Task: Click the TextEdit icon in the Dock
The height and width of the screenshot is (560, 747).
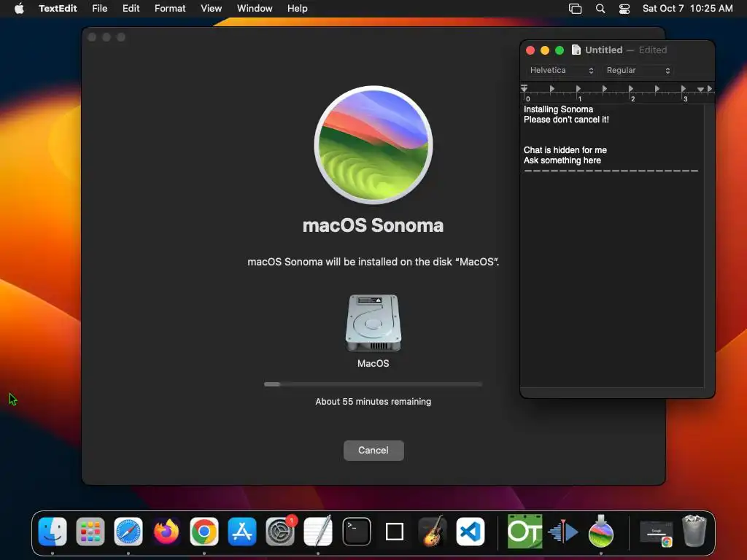Action: 318,532
